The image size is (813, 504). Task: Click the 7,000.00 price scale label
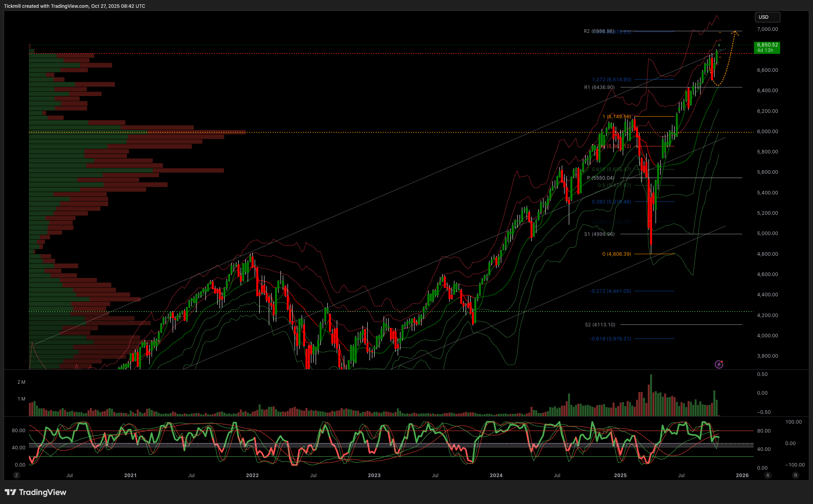coord(767,29)
